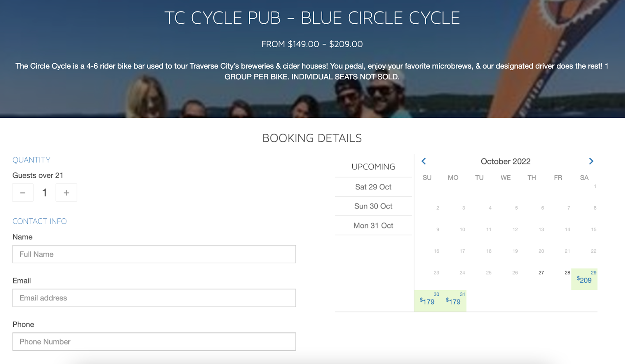Click the Email field label
Screen dimensions: 625x364
click(21, 281)
